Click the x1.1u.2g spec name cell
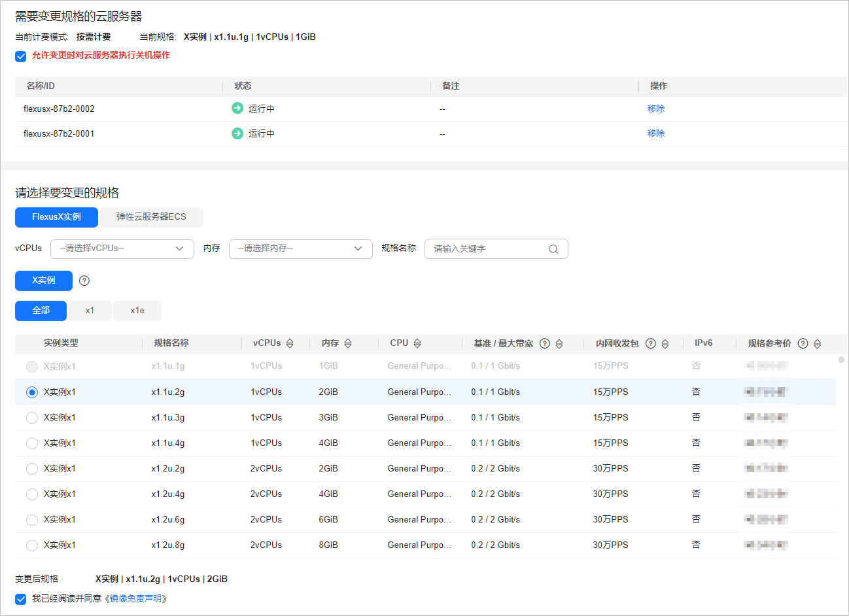Viewport: 849px width, 616px height. coord(168,392)
